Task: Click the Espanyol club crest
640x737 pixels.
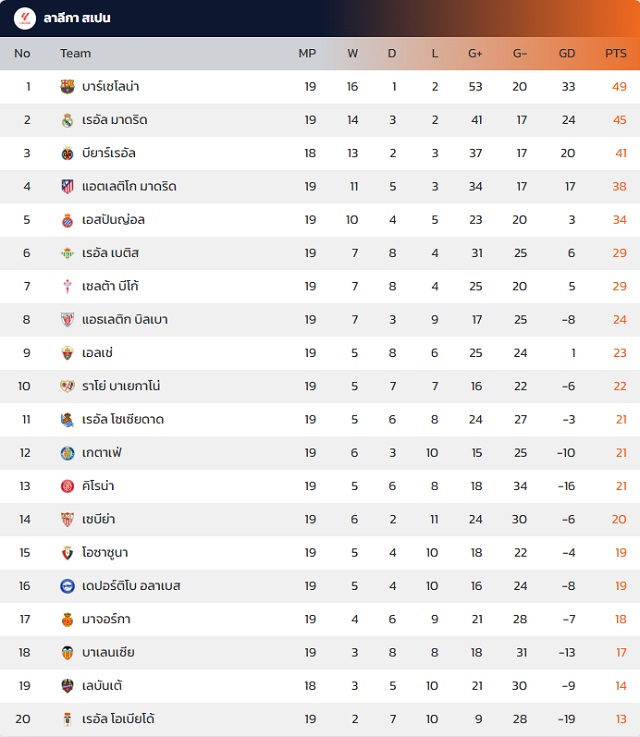Action: tap(67, 220)
